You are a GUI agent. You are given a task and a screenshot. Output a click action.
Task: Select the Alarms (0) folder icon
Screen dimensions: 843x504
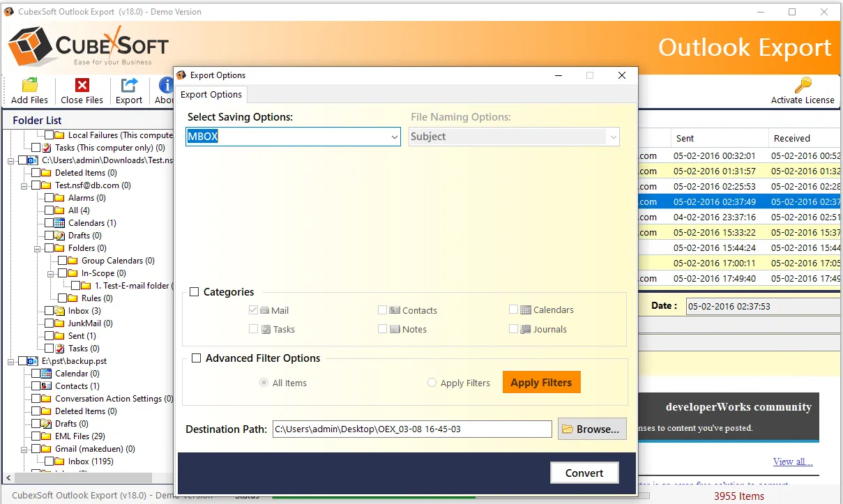[x=59, y=198]
